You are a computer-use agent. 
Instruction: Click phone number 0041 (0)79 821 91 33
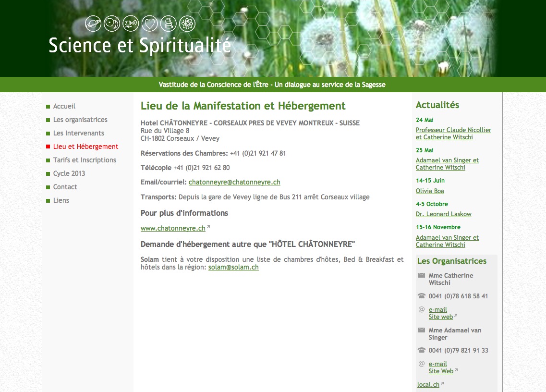point(458,350)
